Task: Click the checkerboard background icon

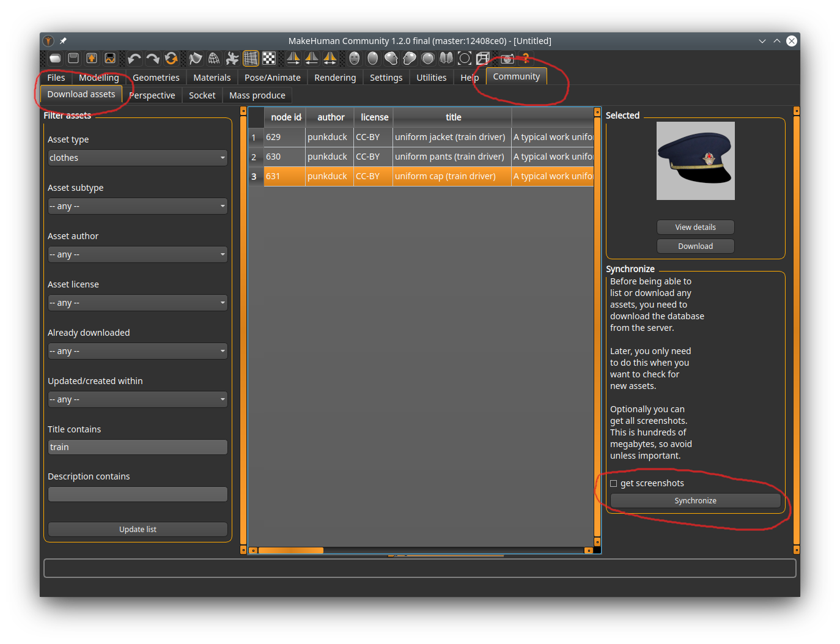Action: (269, 59)
